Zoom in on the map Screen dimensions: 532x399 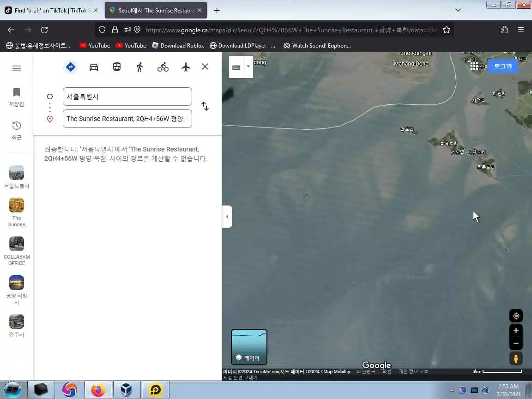pos(516,331)
